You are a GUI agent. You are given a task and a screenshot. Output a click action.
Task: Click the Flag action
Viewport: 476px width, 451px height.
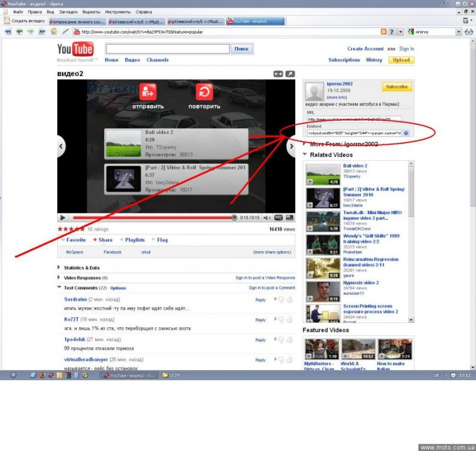point(162,240)
